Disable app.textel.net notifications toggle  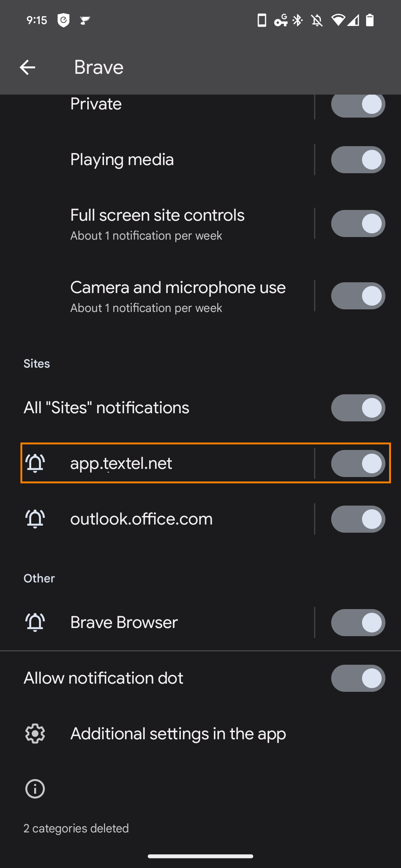(x=358, y=463)
